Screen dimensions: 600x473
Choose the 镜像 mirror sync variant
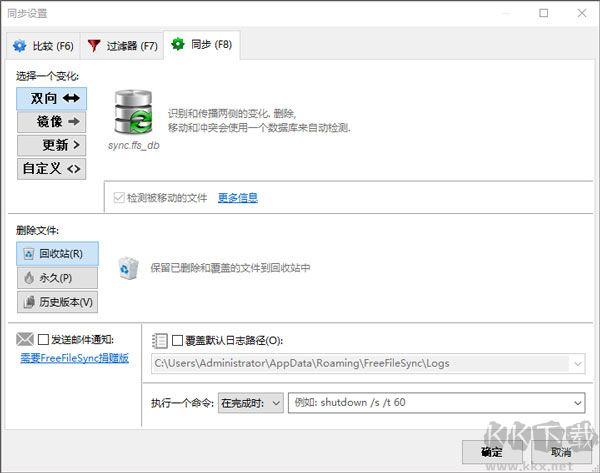52,122
